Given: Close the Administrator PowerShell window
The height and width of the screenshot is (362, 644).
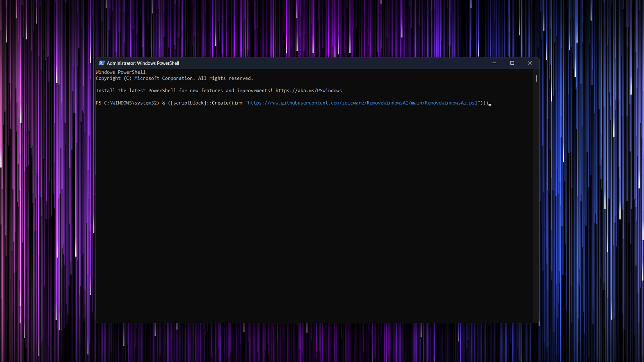Looking at the screenshot, I should 530,63.
